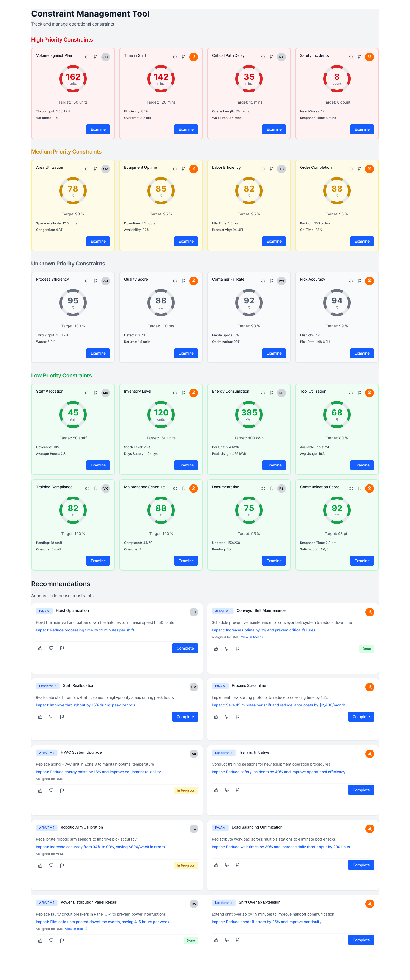Thumbs up the Hoist Optimization recommendation
Screen dimensions: 410x980
tap(40, 648)
